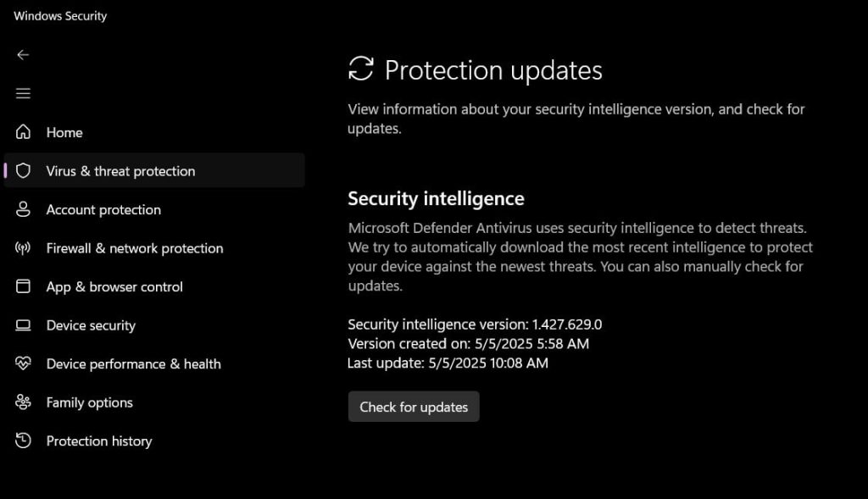Click the family people icon
Screen dimensions: 868x499
coord(23,402)
